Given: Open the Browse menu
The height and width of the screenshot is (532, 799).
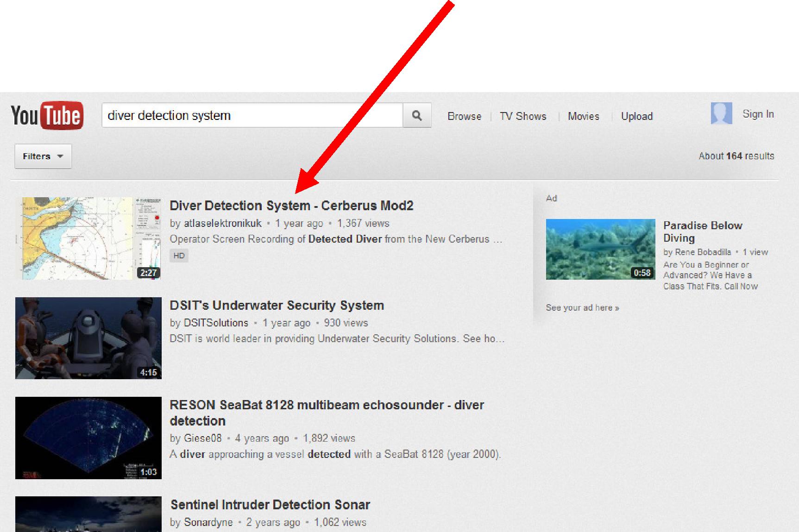Looking at the screenshot, I should click(x=464, y=116).
